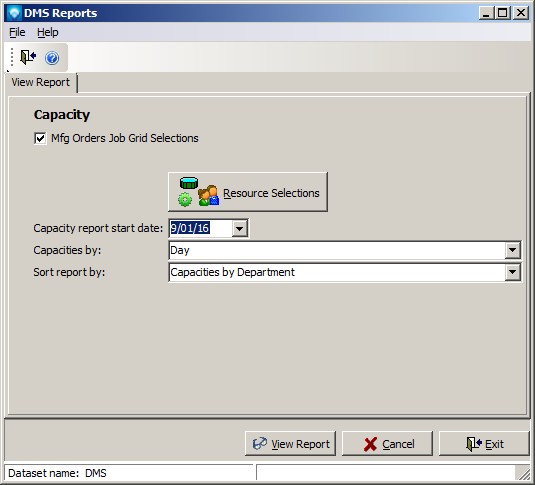Click the exit door icon in the toolbar
This screenshot has width=535, height=485.
click(28, 57)
